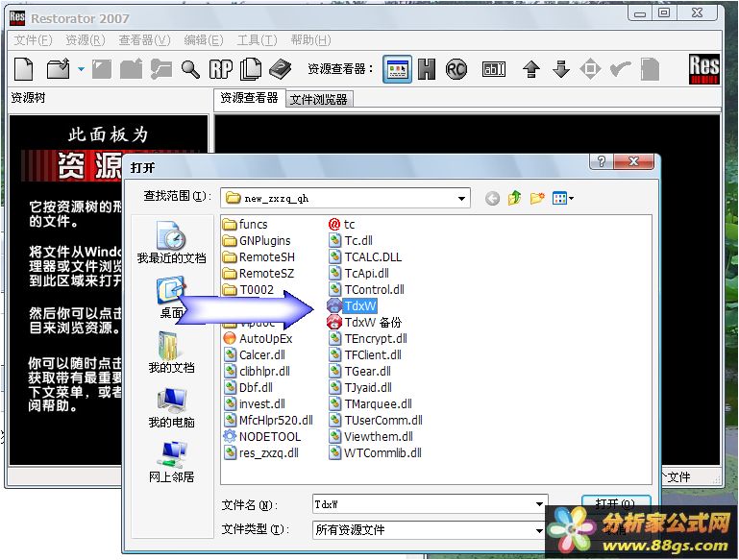Select the default resource viewer mode icon
Image resolution: width=739 pixels, height=560 pixels.
pyautogui.click(x=397, y=70)
